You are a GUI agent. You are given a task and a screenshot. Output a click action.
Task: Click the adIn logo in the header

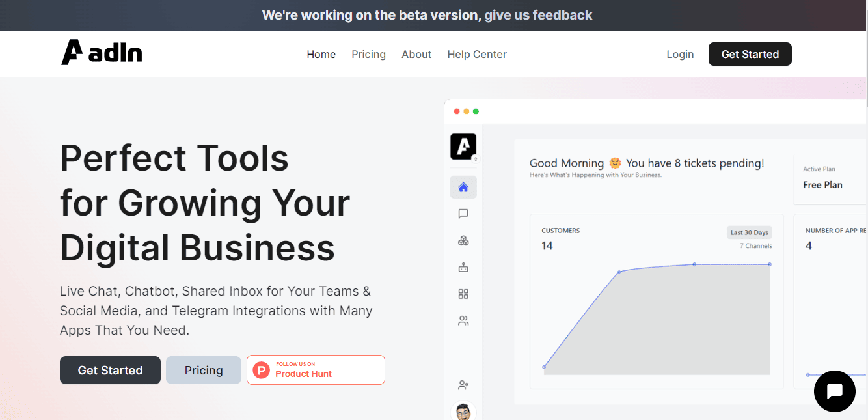(x=102, y=53)
